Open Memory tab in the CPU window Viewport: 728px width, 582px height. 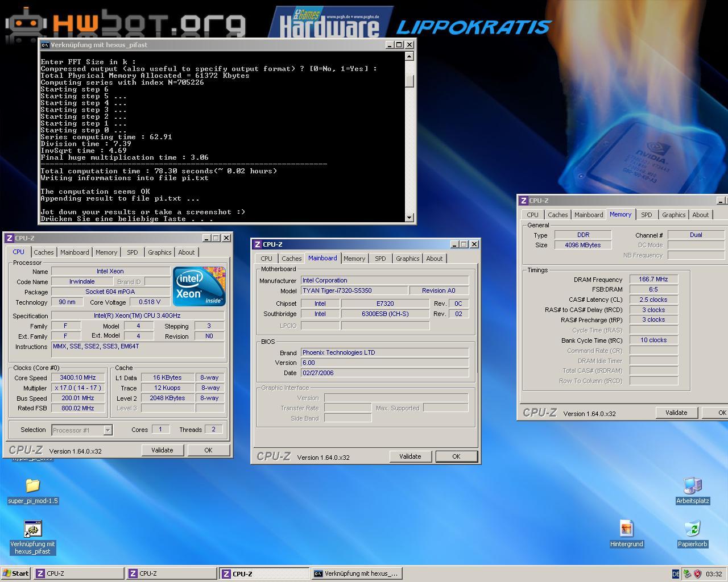pos(106,252)
